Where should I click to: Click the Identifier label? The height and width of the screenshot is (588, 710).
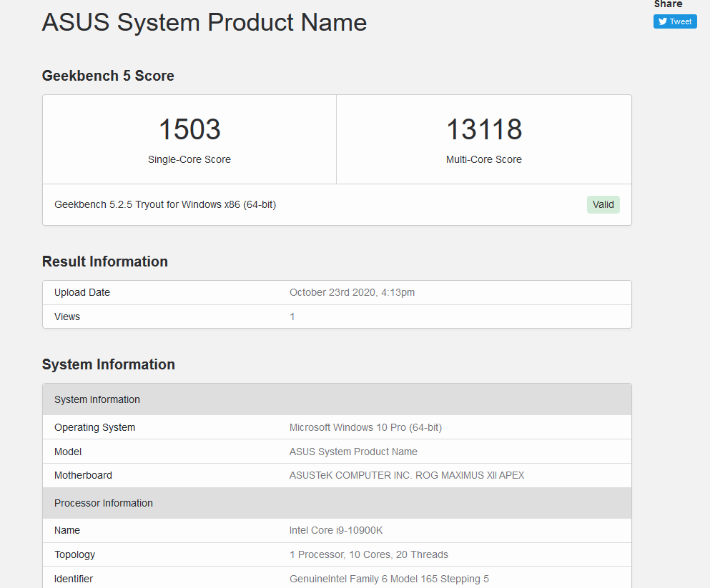click(74, 579)
